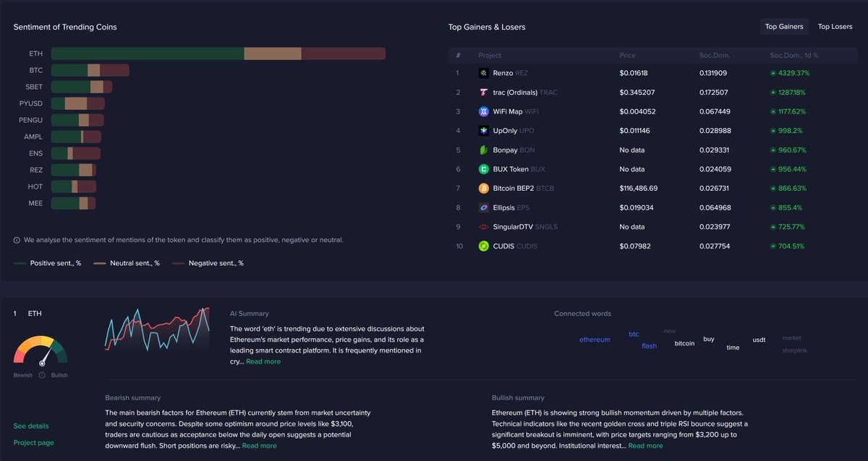This screenshot has width=868, height=461.
Task: Click the Ellipsis EPS project logo
Action: coord(484,207)
